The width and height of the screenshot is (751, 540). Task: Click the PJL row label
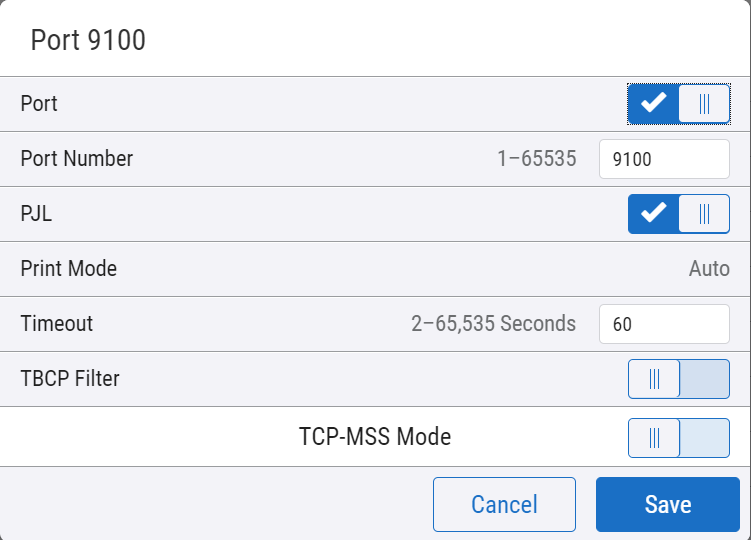[x=36, y=214]
